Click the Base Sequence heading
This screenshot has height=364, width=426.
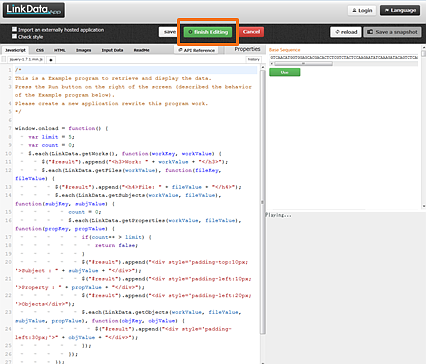coord(285,50)
